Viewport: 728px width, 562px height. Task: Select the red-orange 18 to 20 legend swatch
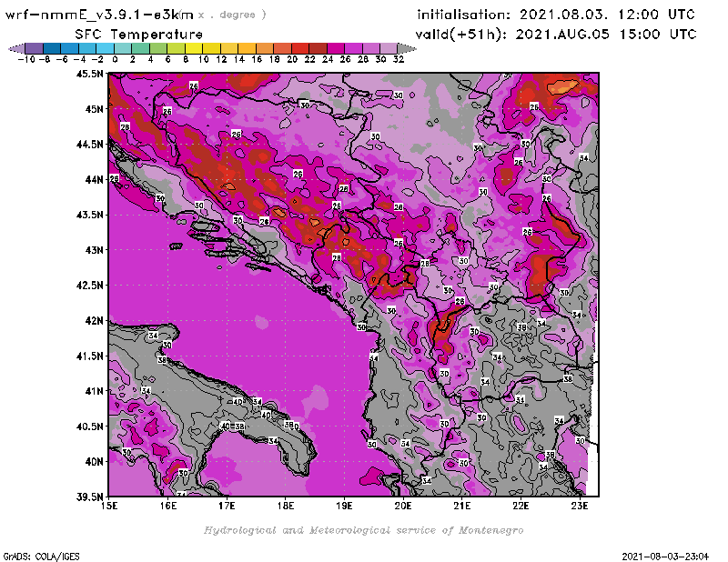point(282,48)
